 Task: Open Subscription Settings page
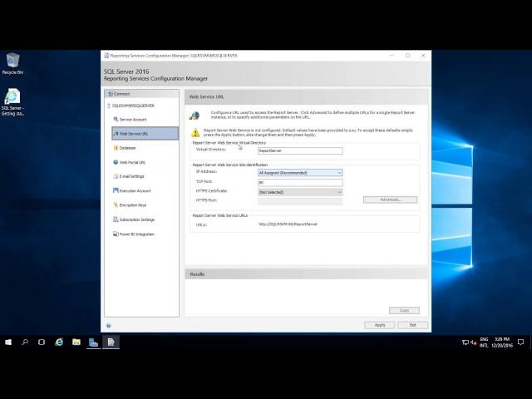(136, 219)
